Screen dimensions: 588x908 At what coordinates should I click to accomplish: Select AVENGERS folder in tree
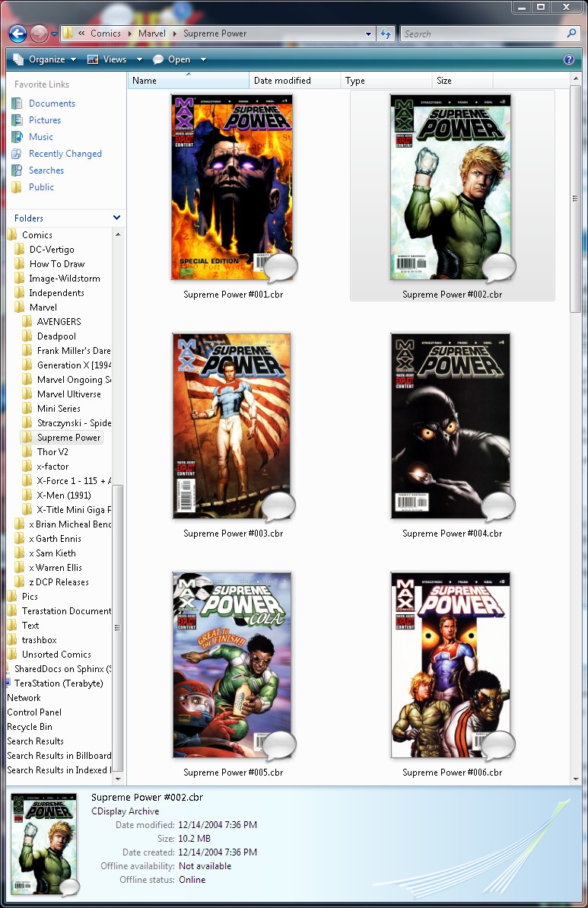pos(59,321)
